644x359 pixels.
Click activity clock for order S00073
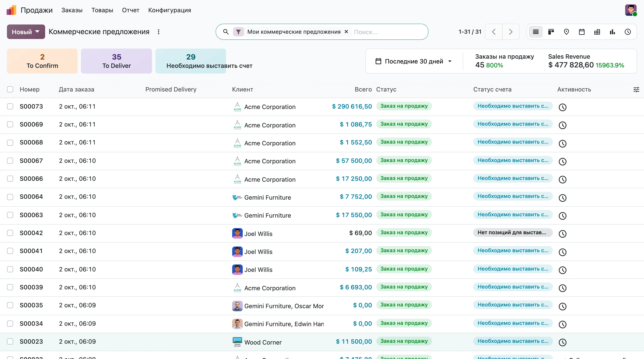(x=563, y=107)
